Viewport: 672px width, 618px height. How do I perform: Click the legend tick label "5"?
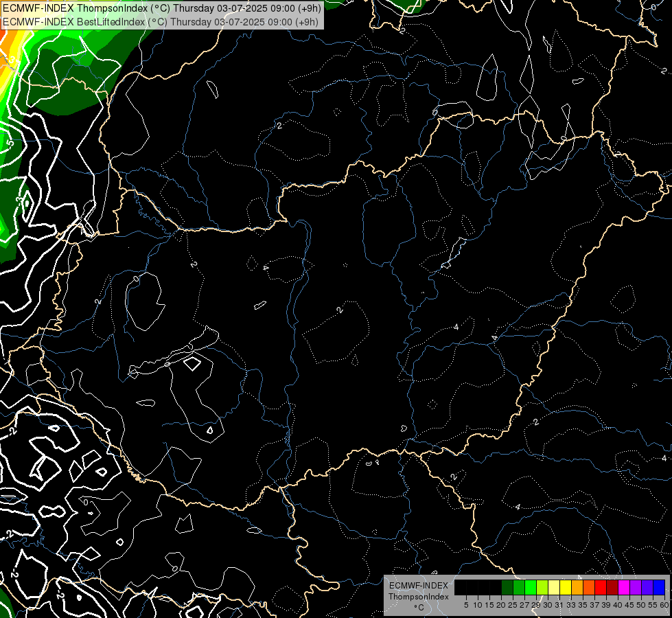(466, 605)
